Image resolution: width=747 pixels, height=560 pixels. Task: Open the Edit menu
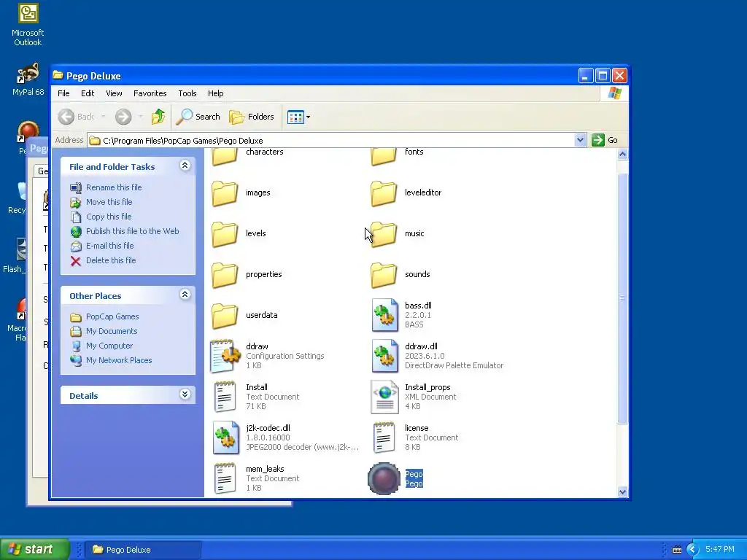(88, 93)
